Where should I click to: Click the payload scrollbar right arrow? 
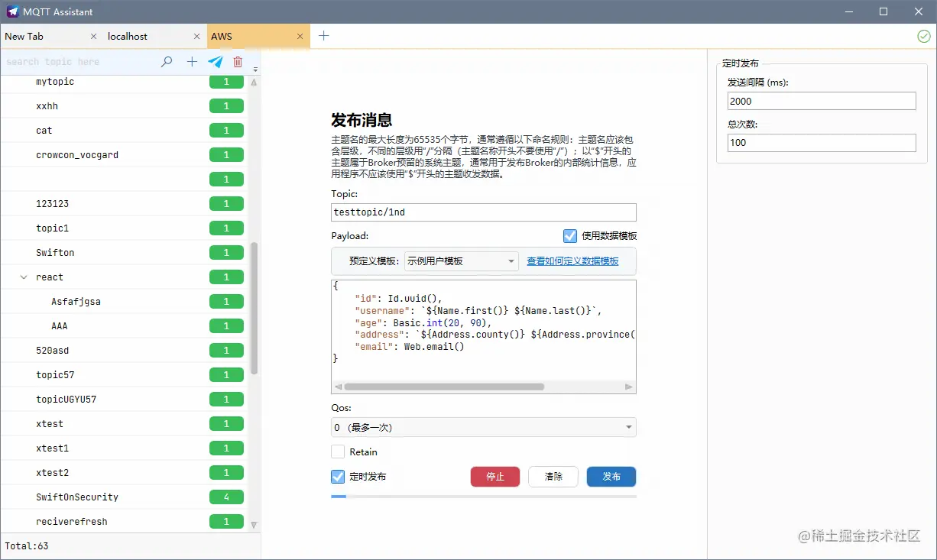tap(629, 387)
